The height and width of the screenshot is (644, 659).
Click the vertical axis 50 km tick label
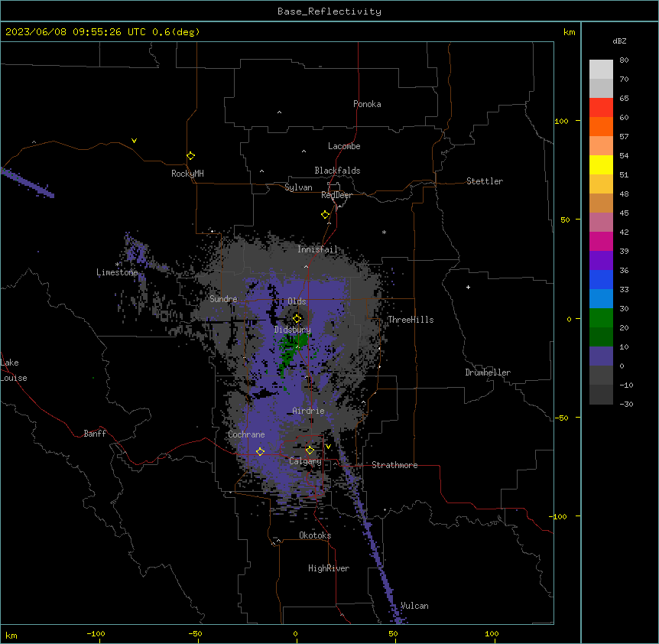click(565, 220)
